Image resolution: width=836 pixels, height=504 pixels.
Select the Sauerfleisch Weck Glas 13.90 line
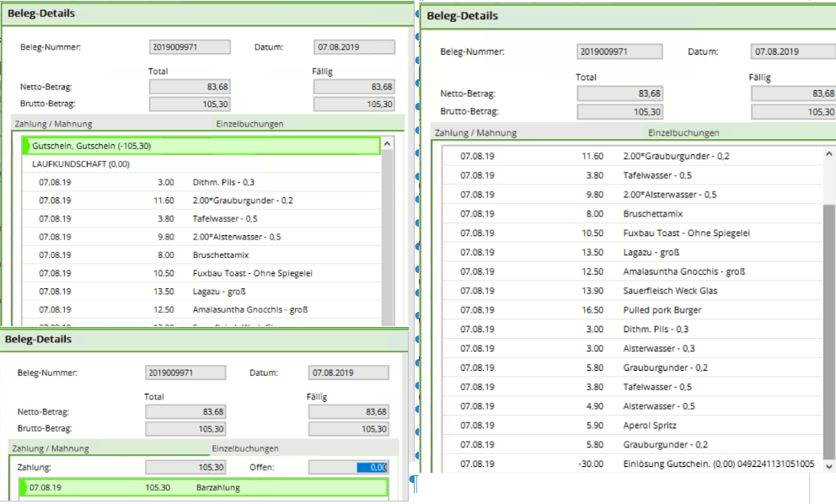[x=632, y=291]
